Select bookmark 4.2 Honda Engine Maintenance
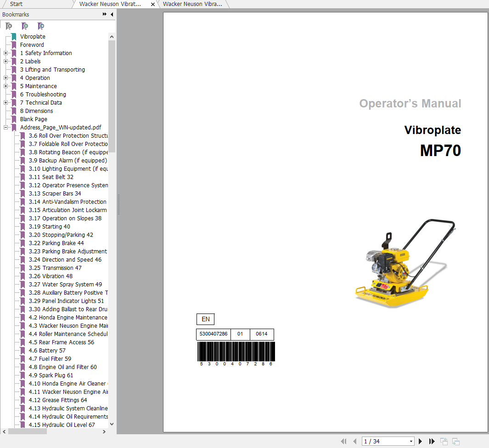 (68, 317)
